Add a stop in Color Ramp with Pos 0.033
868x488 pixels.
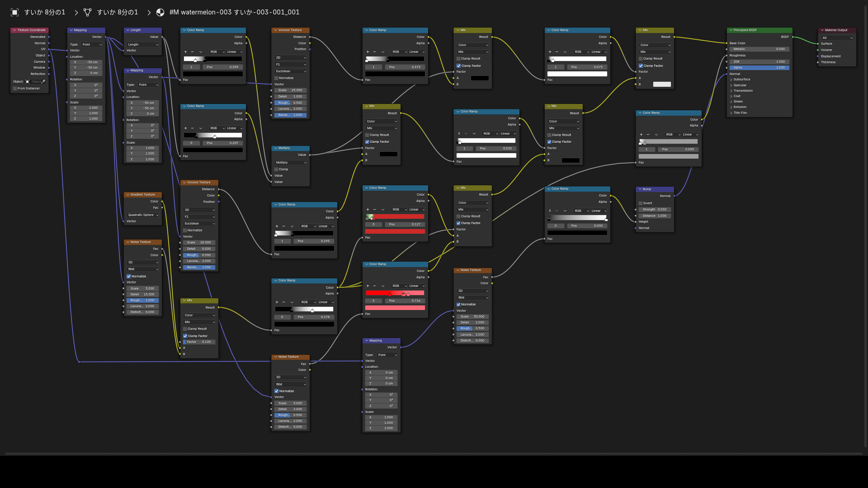[x=459, y=134]
